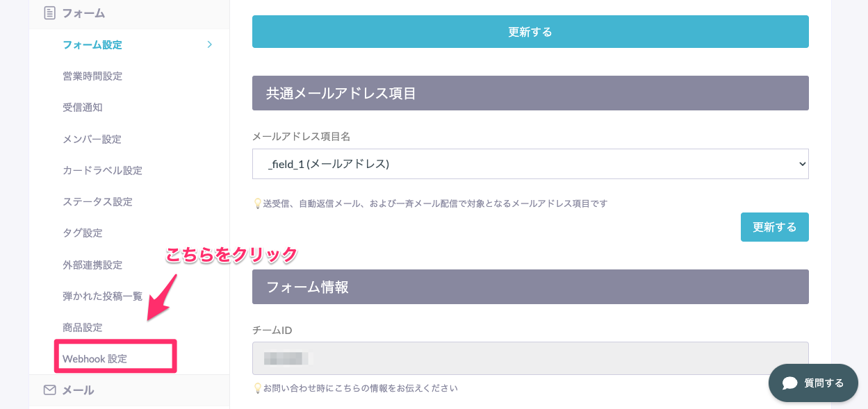Open 外部連携設定 menu item

click(x=92, y=265)
